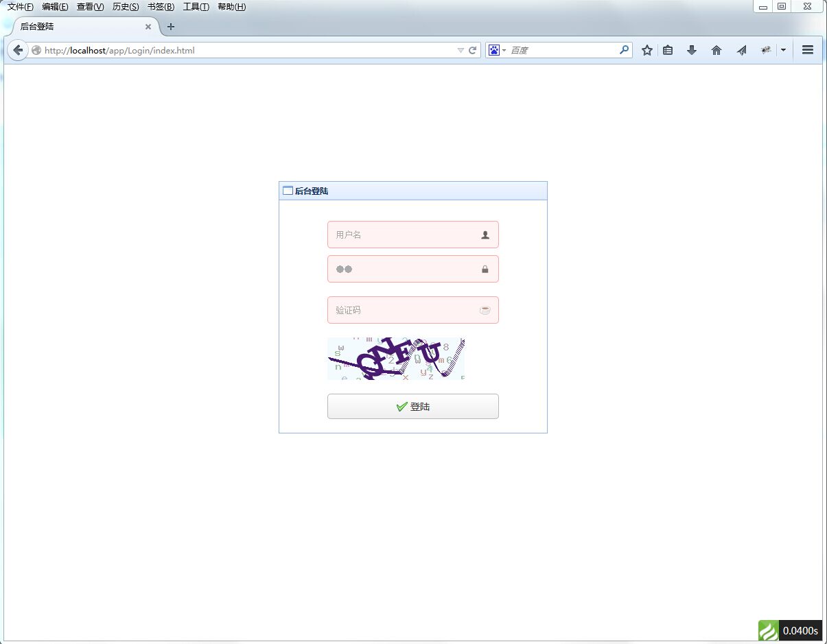This screenshot has height=644, width=827.
Task: Close the 后台登陆 tab
Action: coord(148,27)
